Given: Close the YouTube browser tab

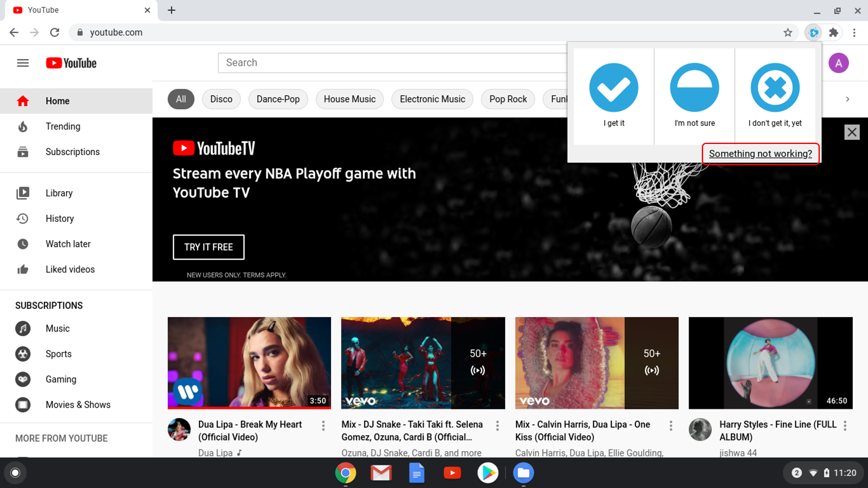Looking at the screenshot, I should 147,10.
